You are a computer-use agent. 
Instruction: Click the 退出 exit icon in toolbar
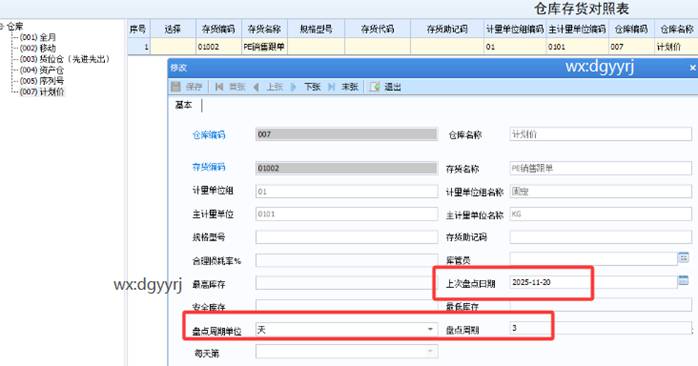point(375,87)
